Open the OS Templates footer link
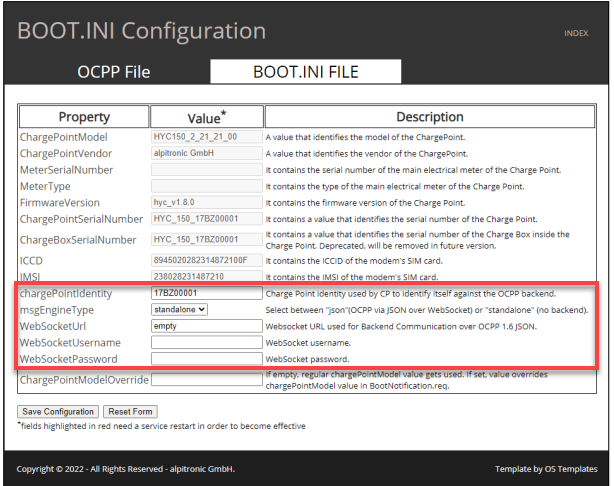 (572, 469)
